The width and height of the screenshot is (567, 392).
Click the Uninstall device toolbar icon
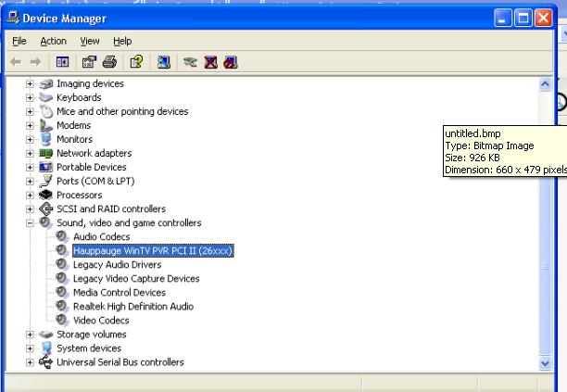click(211, 62)
